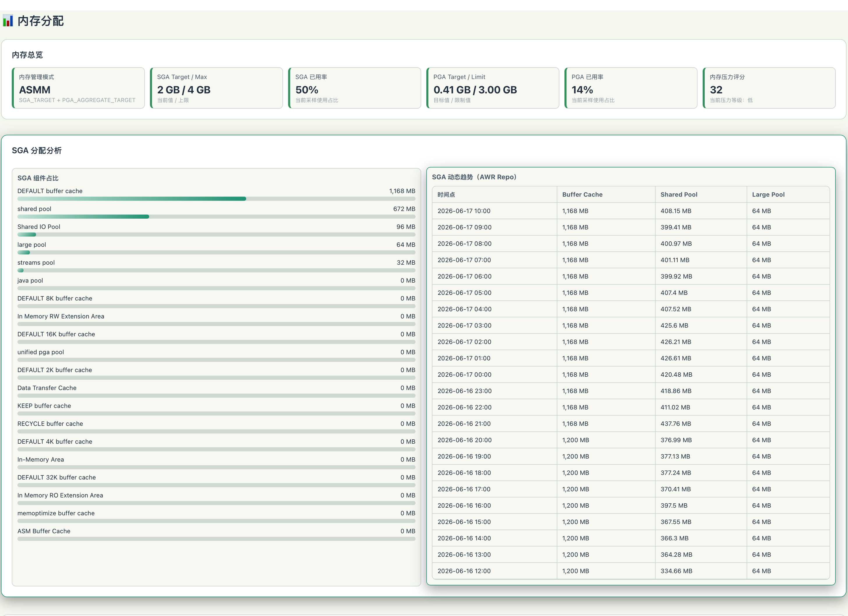Click the SGA 已用率 50% card
The height and width of the screenshot is (616, 848).
[354, 88]
